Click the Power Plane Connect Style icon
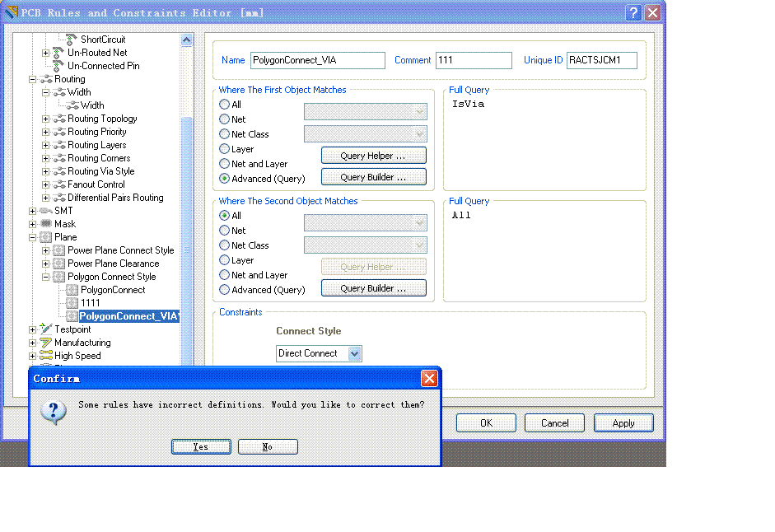The image size is (775, 532). pos(58,250)
